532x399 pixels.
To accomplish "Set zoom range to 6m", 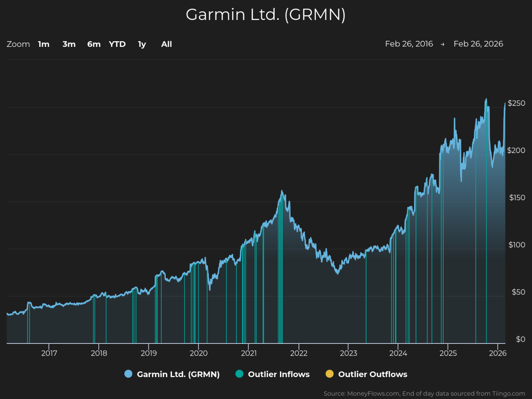I will point(94,44).
